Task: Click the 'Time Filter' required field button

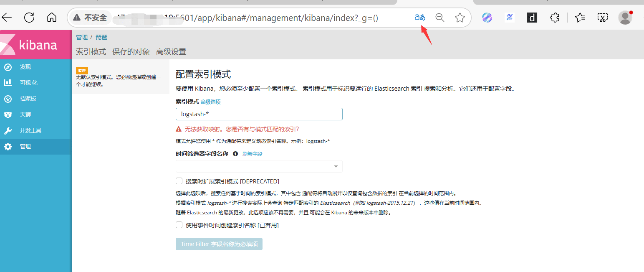Action: point(219,244)
